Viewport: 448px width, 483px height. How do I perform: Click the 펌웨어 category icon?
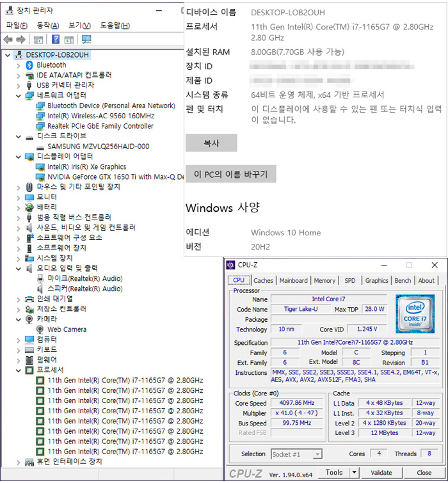tap(29, 360)
